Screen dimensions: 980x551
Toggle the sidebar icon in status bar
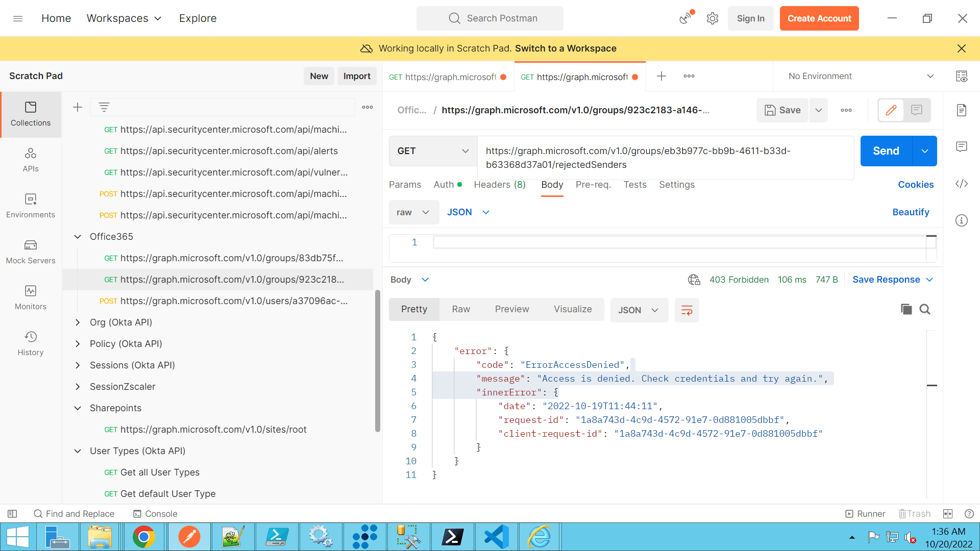tap(13, 514)
